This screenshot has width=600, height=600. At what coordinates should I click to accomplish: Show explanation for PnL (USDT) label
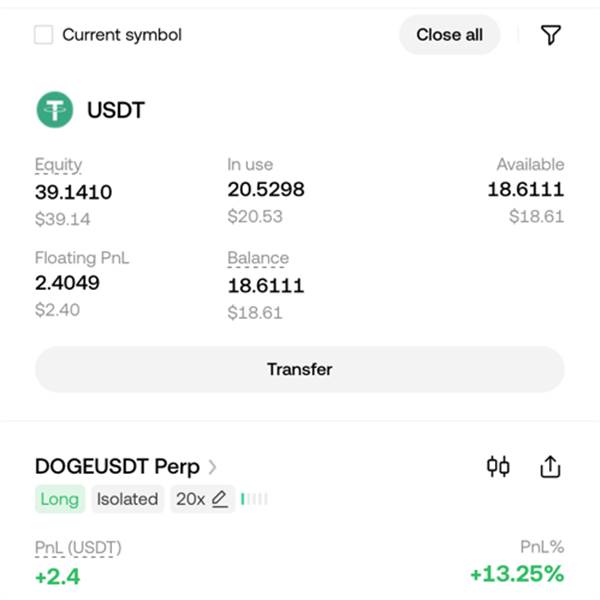click(78, 548)
